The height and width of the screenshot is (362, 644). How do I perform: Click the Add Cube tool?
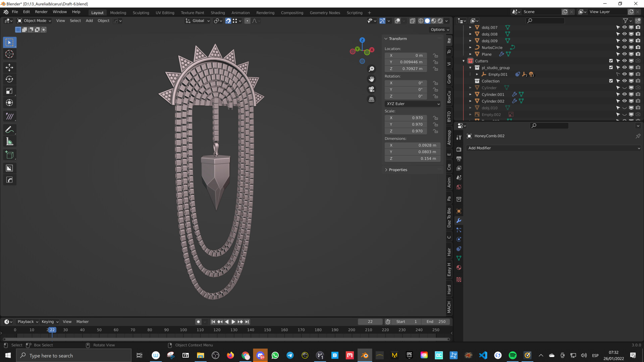[9, 155]
